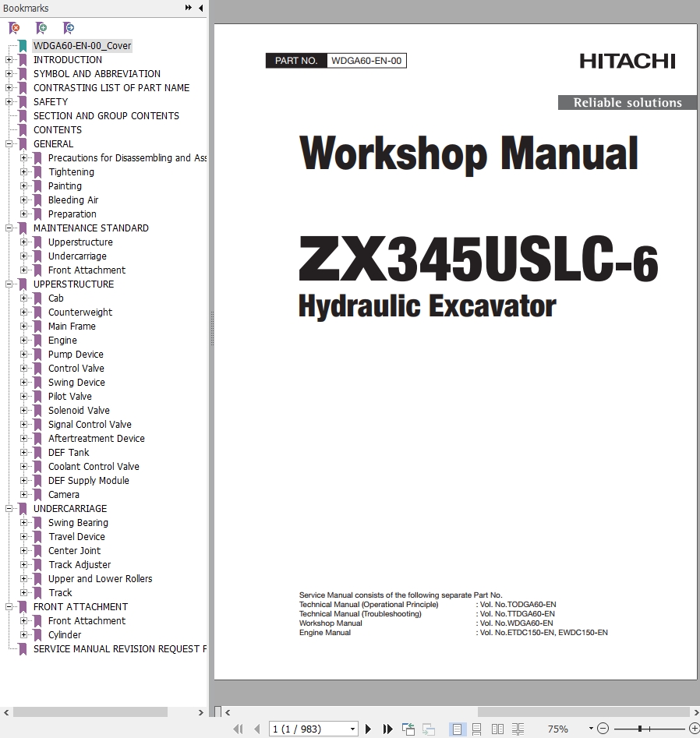Viewport: 700px width, 738px height.
Task: Go to next page arrow
Action: point(368,729)
